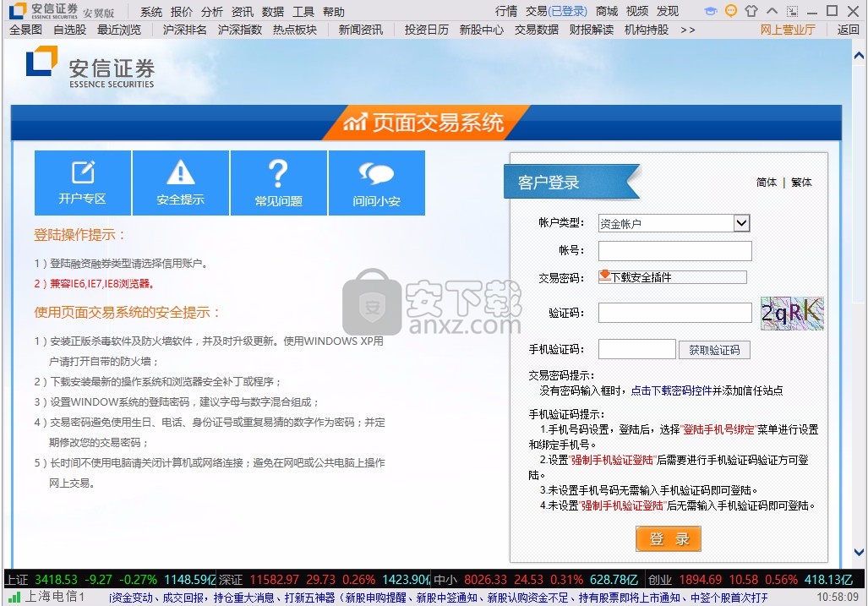Image resolution: width=868 pixels, height=606 pixels.
Task: Open the 帮助 menu
Action: 333,12
